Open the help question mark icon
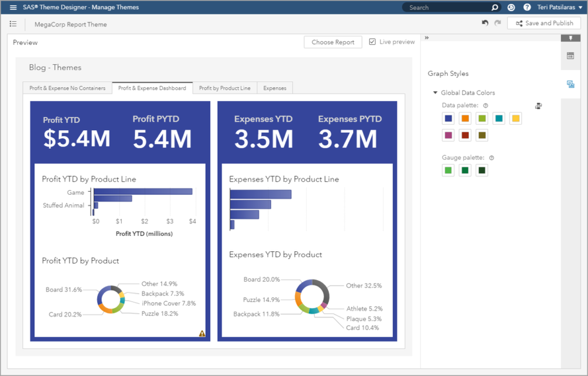Viewport: 588px width, 376px height. 527,8
